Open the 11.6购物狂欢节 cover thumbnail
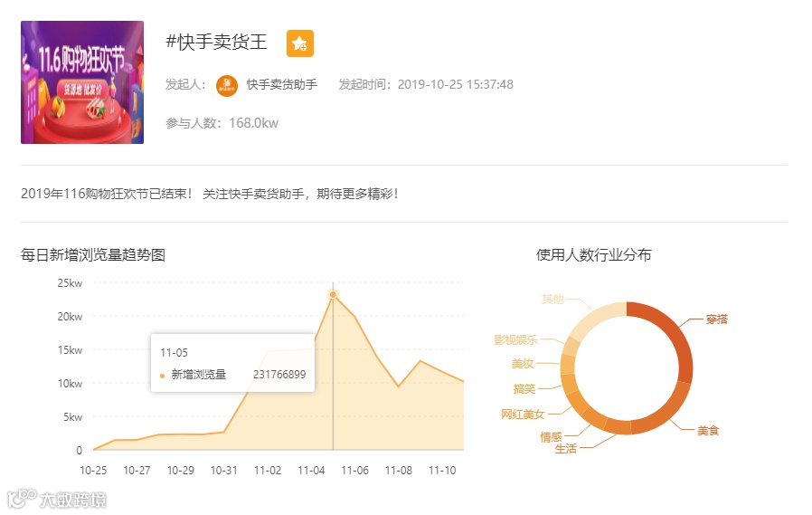The image size is (812, 515). [82, 82]
